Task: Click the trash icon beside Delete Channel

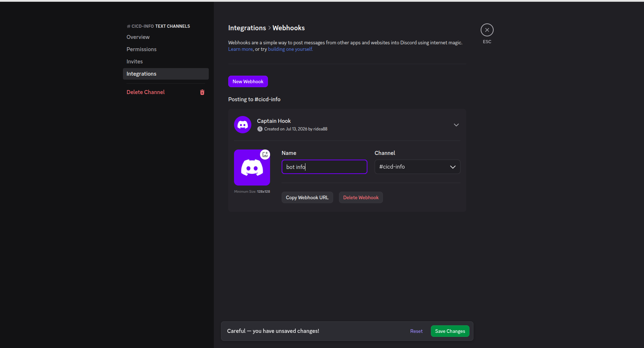Action: tap(202, 92)
